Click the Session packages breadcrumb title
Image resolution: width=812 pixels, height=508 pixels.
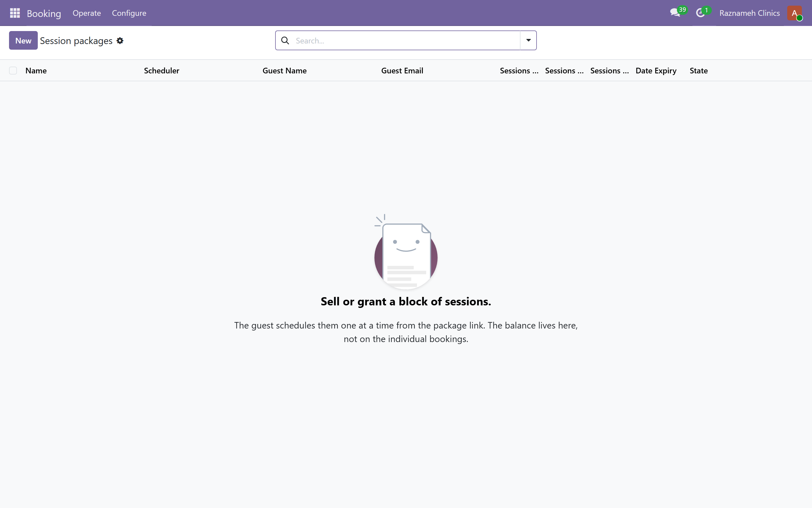pyautogui.click(x=76, y=41)
